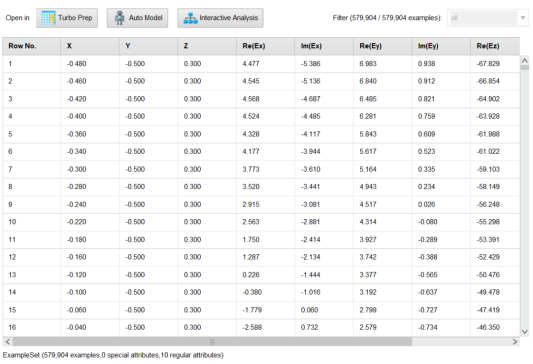Sort by the Row No. column header

(x=32, y=46)
